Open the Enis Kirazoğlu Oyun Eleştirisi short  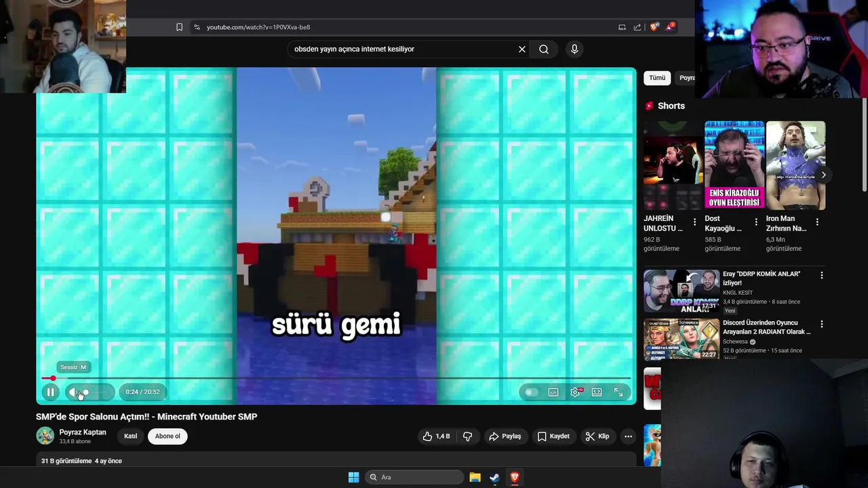coord(734,165)
